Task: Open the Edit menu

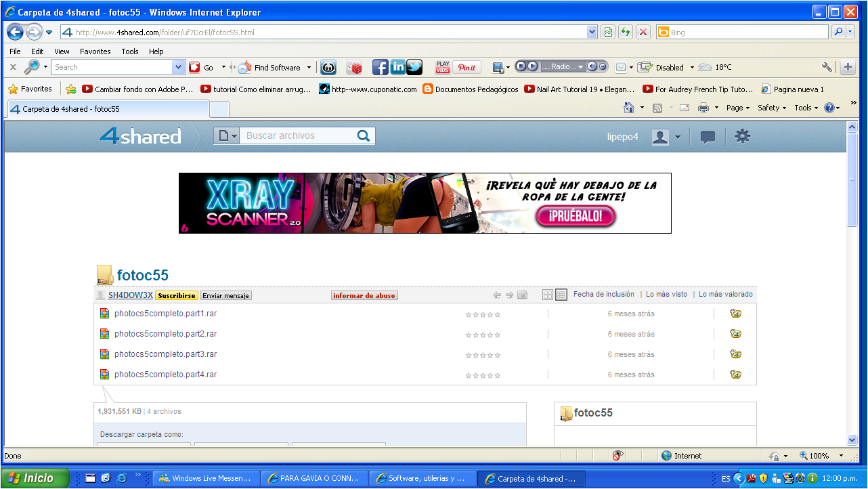Action: (37, 51)
